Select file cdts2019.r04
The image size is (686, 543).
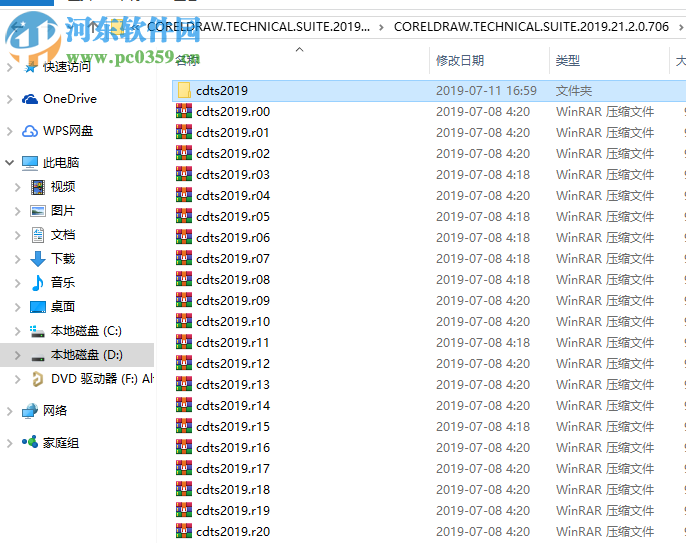233,196
